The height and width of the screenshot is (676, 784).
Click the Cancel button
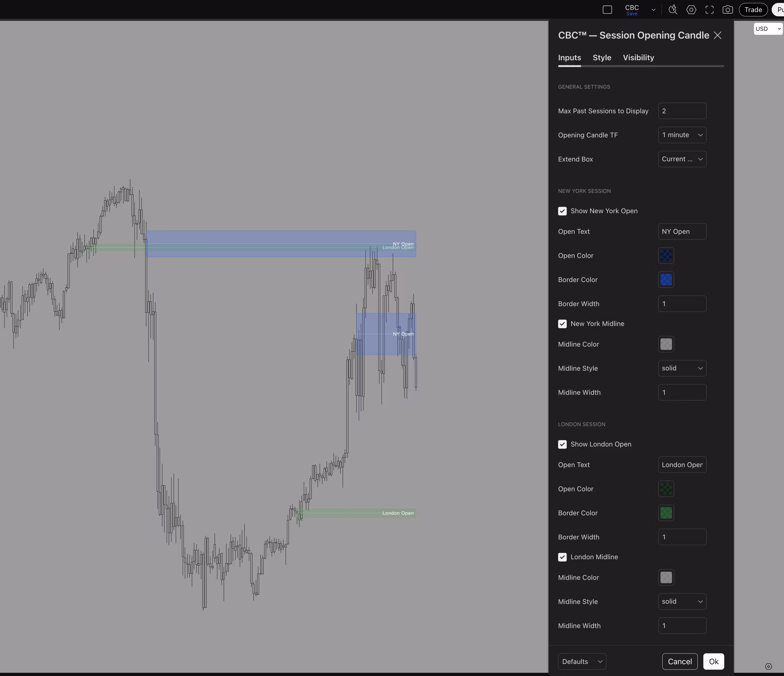click(x=680, y=661)
